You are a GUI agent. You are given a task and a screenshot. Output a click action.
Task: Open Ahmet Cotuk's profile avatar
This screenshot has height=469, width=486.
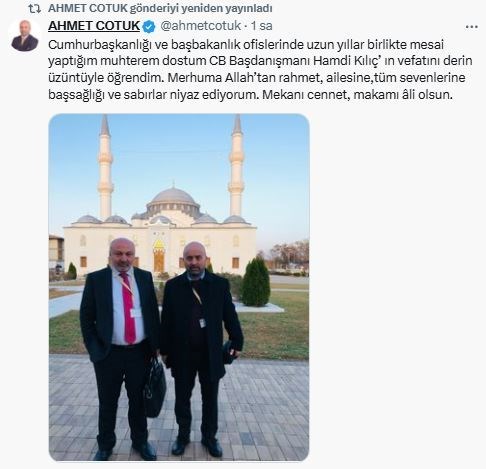tap(25, 36)
